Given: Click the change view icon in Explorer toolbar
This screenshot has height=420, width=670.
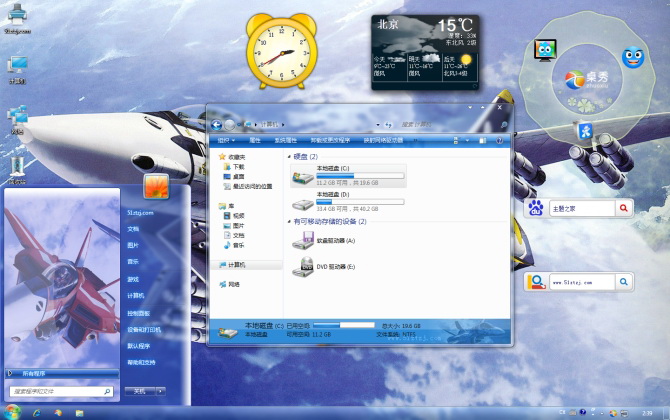Looking at the screenshot, I should (455, 140).
